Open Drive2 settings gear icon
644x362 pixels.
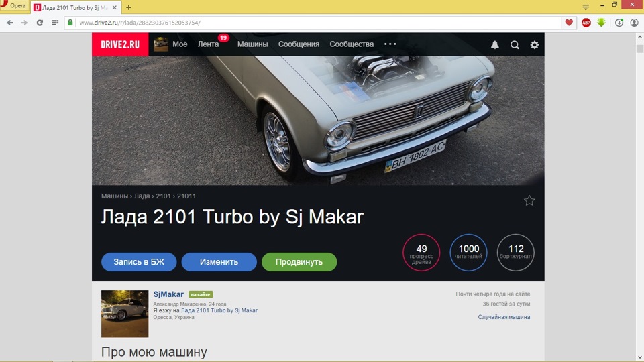(x=535, y=45)
